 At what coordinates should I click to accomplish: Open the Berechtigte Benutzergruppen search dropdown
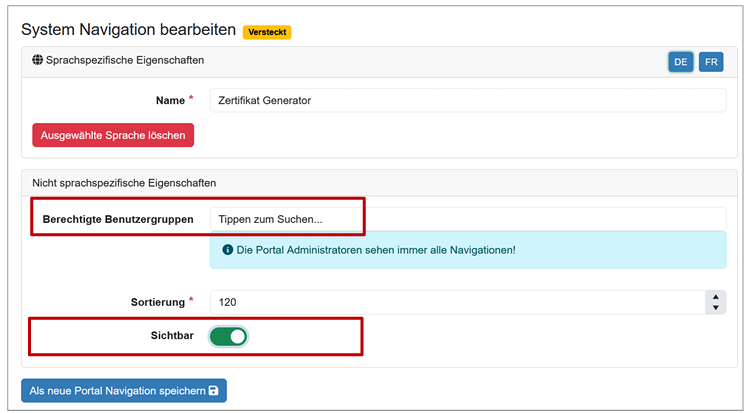(x=467, y=219)
